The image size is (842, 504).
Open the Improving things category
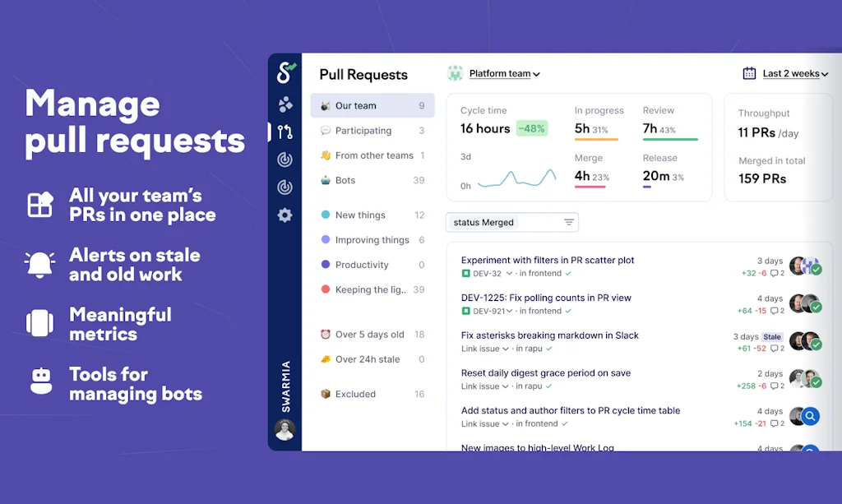[x=372, y=240]
